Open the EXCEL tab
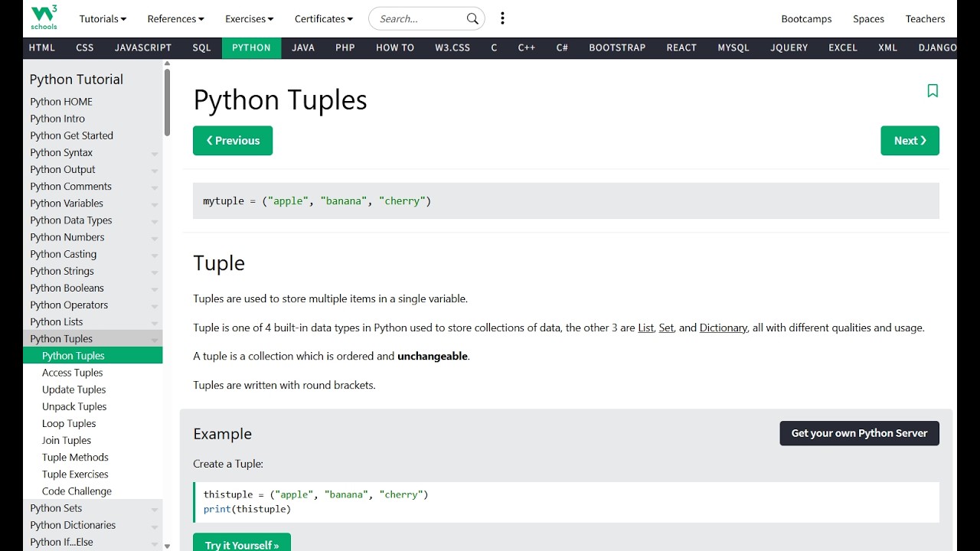Image resolution: width=980 pixels, height=551 pixels. click(x=843, y=47)
